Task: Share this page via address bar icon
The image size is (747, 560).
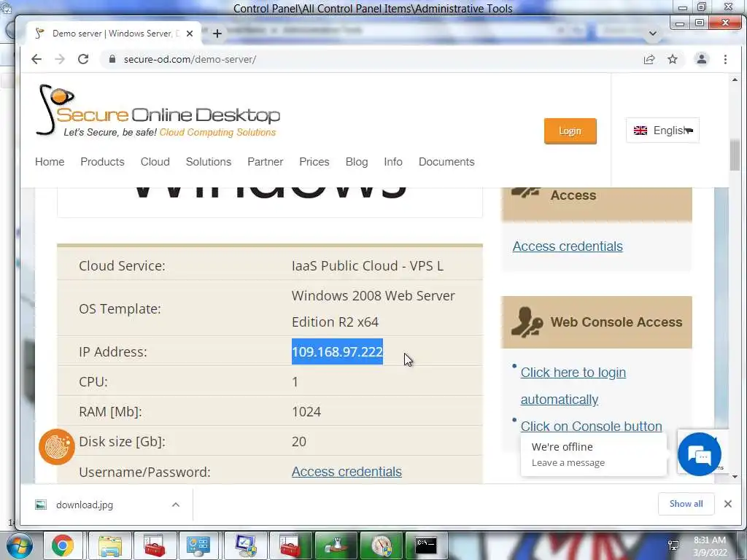Action: 649,60
